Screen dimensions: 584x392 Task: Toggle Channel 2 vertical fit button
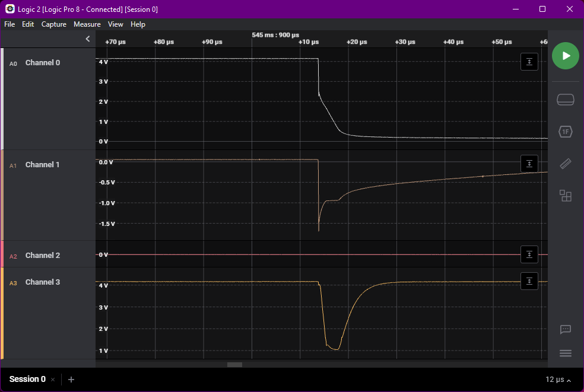pos(529,254)
